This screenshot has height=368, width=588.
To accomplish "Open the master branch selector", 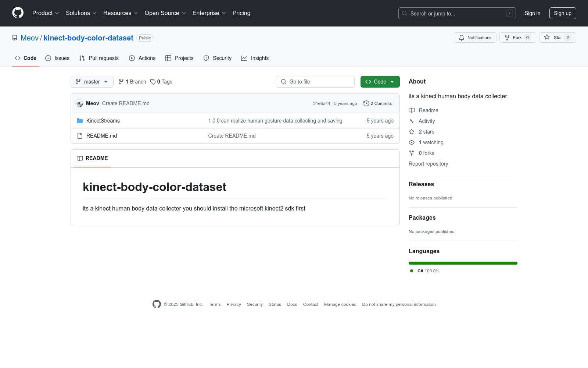I will pos(92,82).
